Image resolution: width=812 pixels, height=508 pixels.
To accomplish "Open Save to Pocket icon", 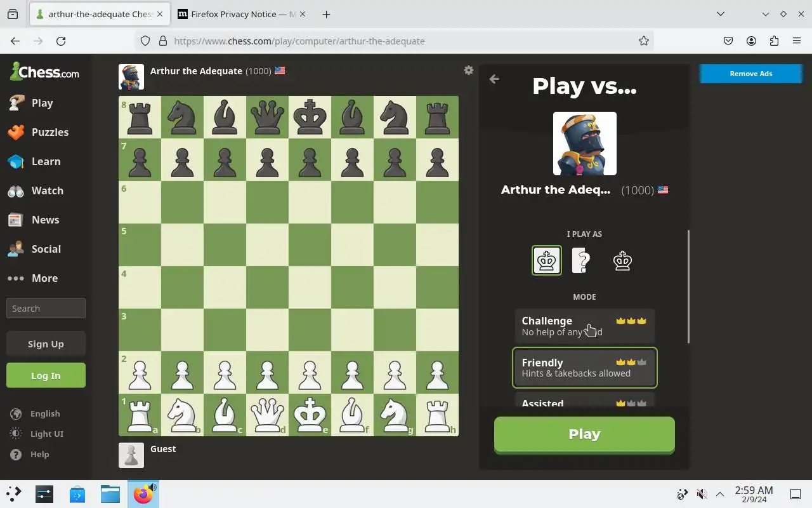I will pos(728,41).
